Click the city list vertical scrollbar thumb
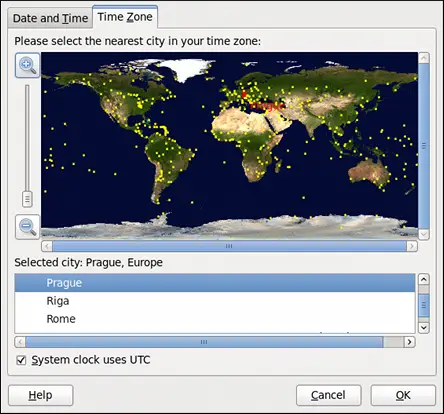This screenshot has width=444, height=414. click(x=424, y=305)
